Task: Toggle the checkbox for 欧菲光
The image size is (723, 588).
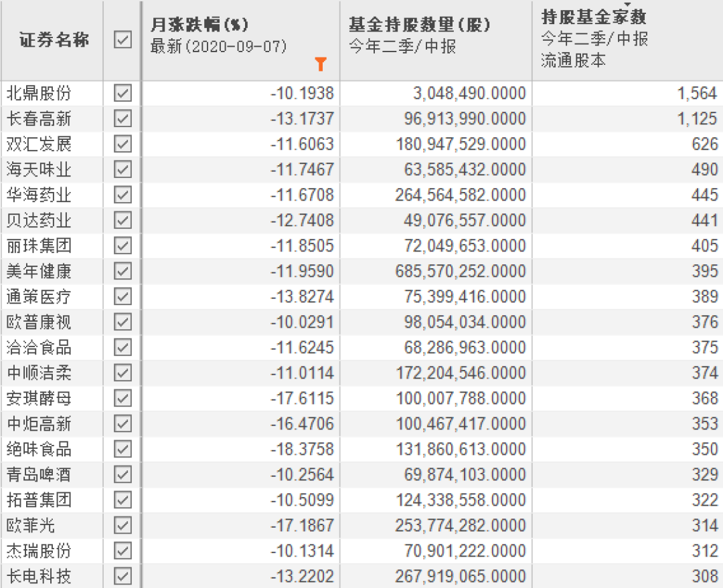Action: pos(123,525)
